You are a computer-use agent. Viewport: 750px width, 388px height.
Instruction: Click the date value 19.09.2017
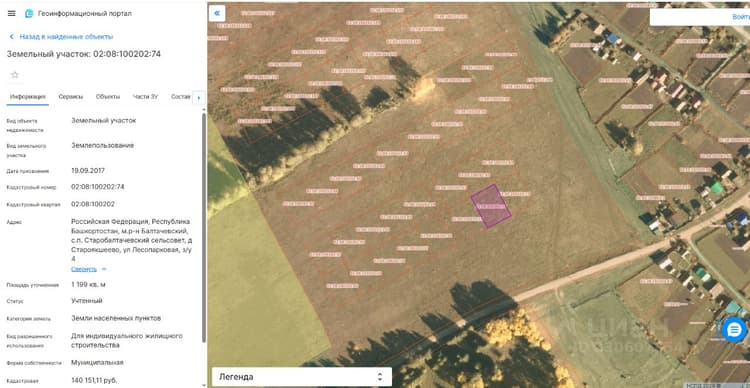(x=88, y=170)
